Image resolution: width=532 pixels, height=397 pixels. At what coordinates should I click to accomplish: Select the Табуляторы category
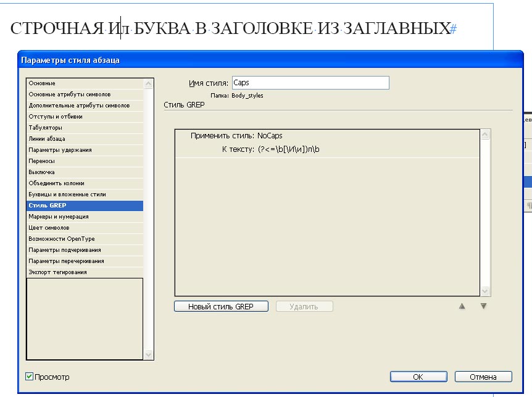click(85, 128)
